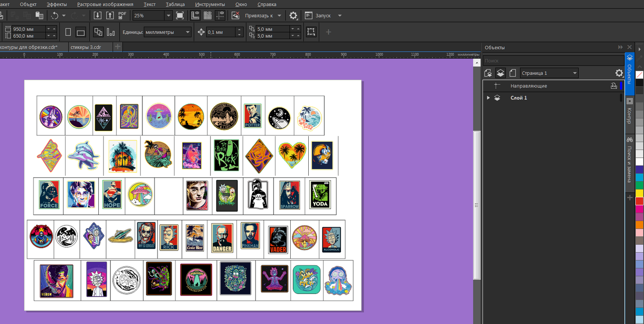The image size is (644, 324).
Task: Click plus to start new document tab
Action: [x=118, y=47]
